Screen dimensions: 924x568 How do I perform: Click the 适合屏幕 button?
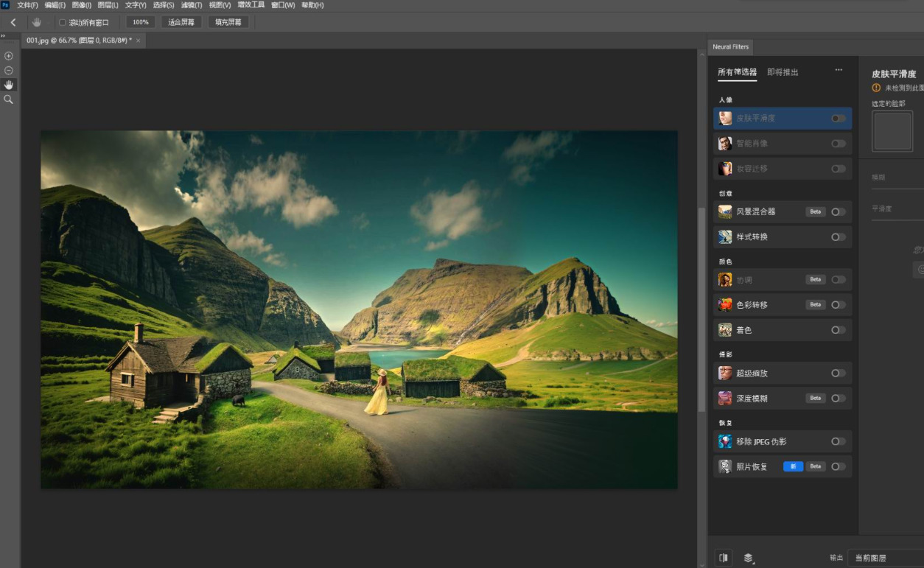pyautogui.click(x=181, y=22)
